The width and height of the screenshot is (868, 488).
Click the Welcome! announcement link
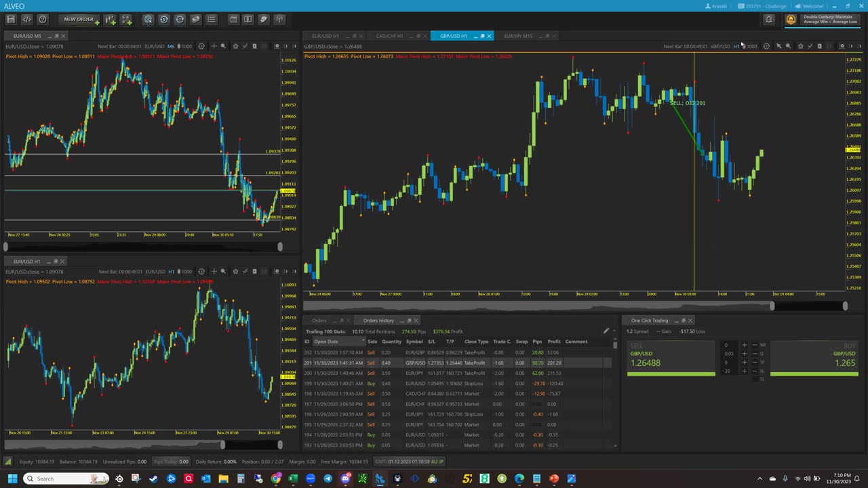pyautogui.click(x=809, y=6)
